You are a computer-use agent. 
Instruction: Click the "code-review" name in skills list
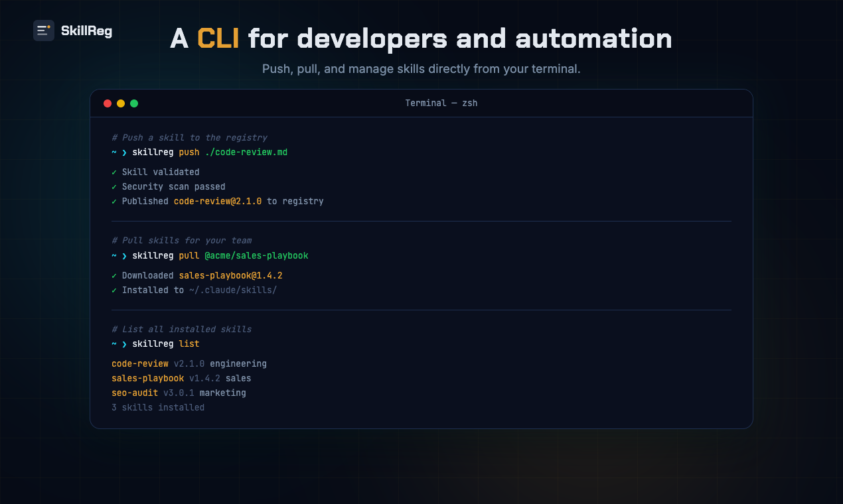(140, 364)
